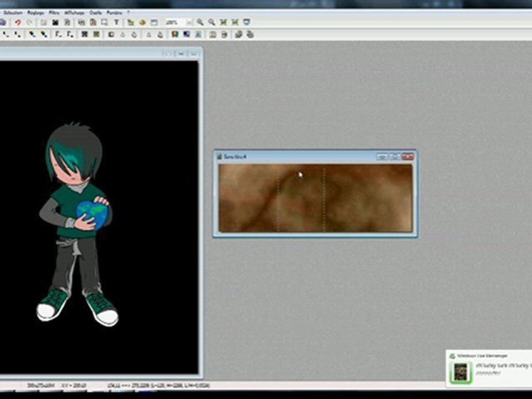This screenshot has height=399, width=532.
Task: Open the Affichage menu
Action: pos(74,13)
